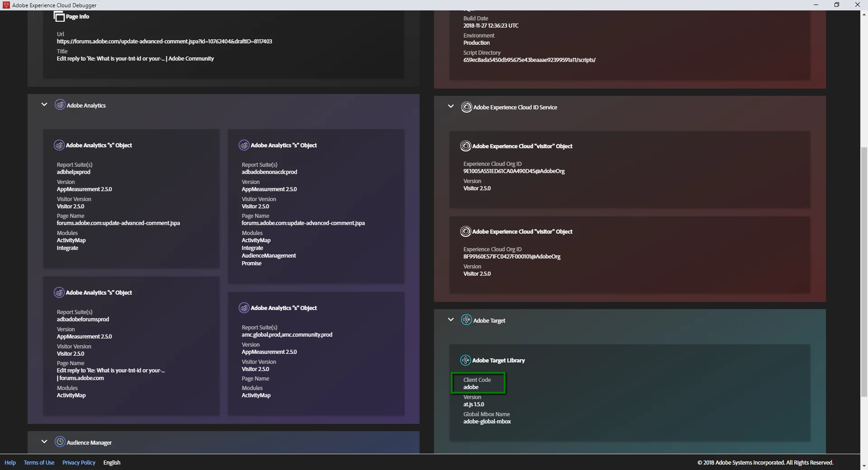This screenshot has height=470, width=868.
Task: Select the 'AudienceManagement' module entry
Action: (x=269, y=256)
